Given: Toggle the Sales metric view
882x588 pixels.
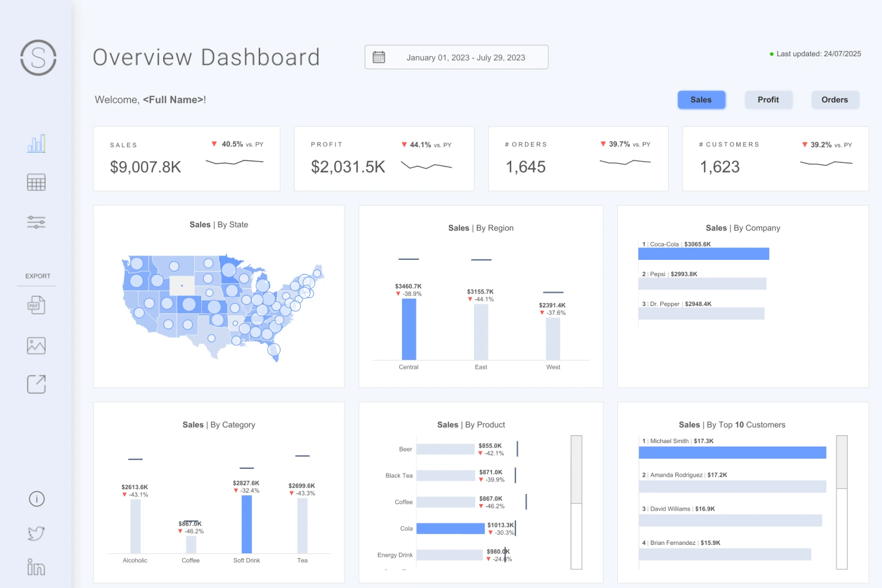Looking at the screenshot, I should [701, 99].
